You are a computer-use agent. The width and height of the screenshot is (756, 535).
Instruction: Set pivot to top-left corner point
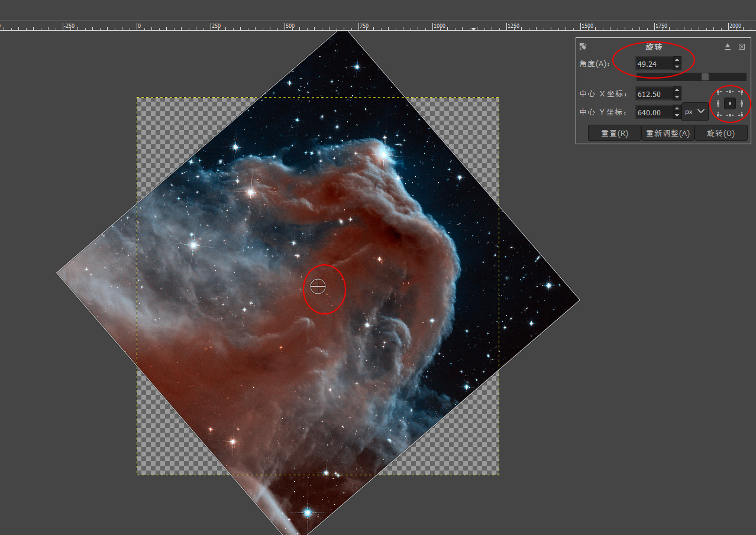718,92
